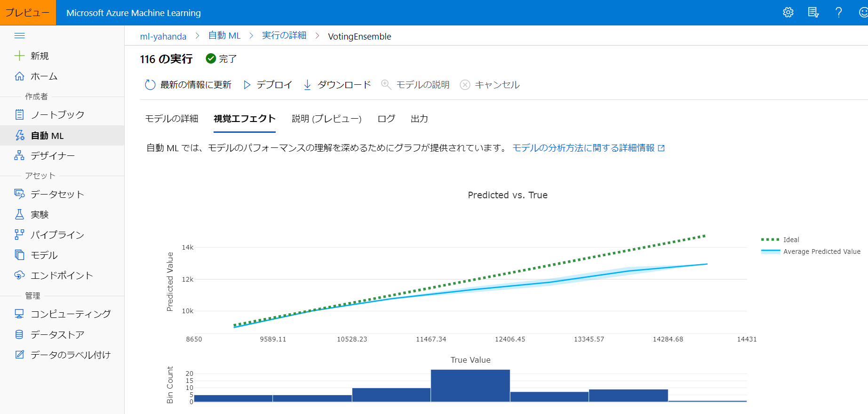868x414 pixels.
Task: Click the プレビュー badge in header
Action: coord(28,13)
